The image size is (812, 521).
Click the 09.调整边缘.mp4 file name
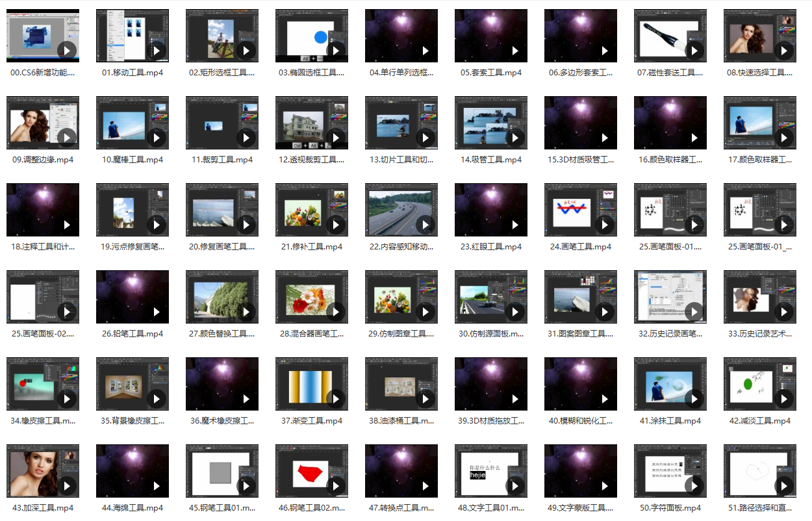pos(43,160)
